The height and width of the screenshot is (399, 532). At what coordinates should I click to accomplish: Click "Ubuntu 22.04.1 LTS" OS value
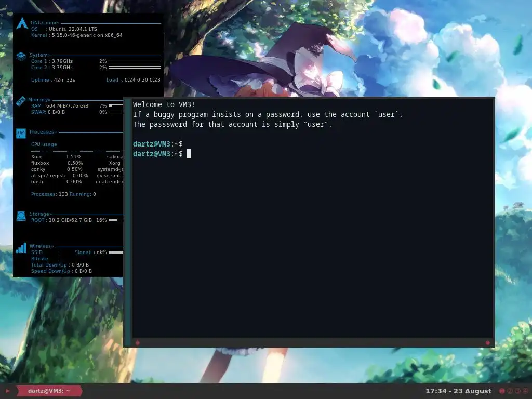tap(73, 29)
